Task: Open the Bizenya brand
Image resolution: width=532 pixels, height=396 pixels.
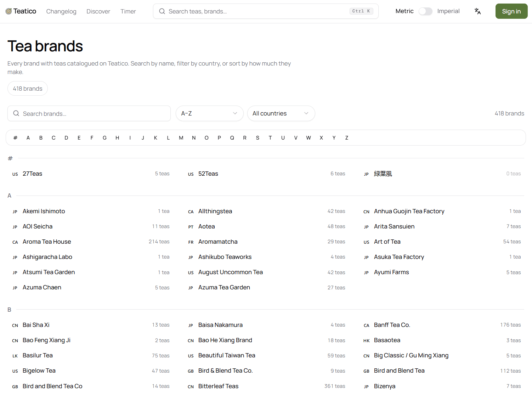Action: coord(442,386)
